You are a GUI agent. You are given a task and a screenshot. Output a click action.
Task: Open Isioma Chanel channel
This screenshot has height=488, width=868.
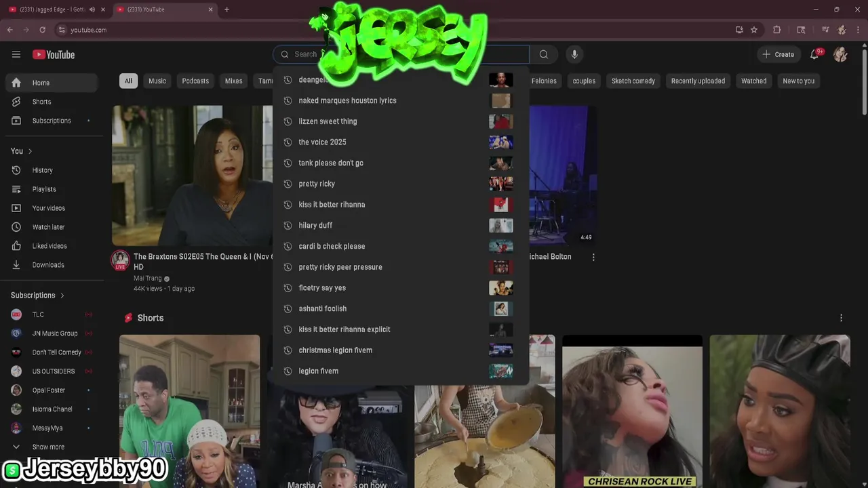coord(52,409)
